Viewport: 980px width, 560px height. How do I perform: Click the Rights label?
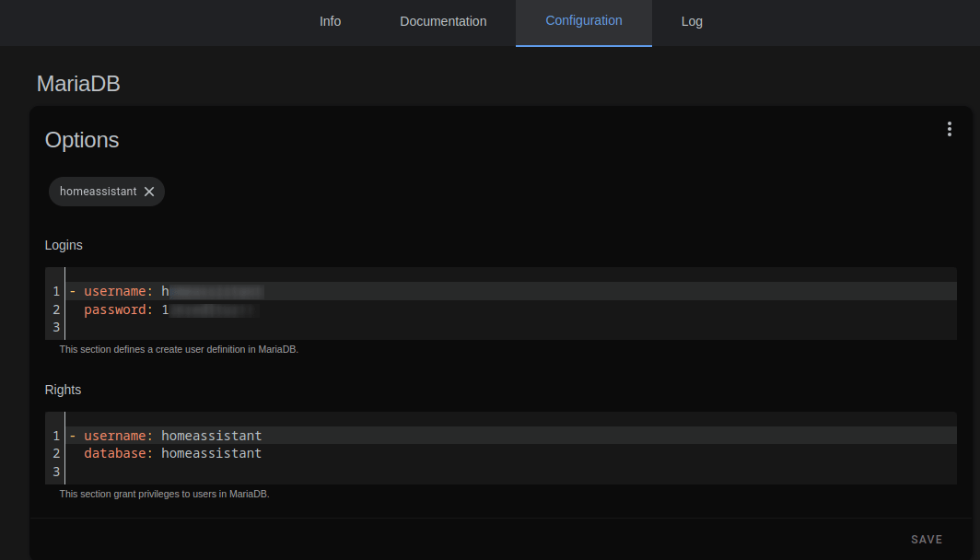tap(64, 390)
